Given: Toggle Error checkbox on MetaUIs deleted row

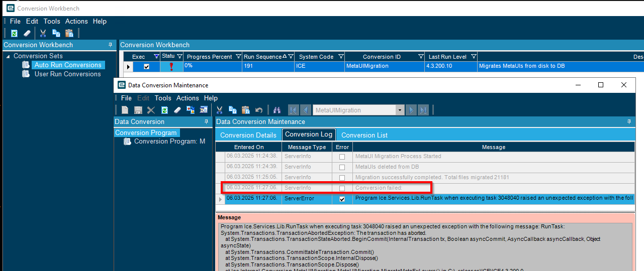Looking at the screenshot, I should pos(342,167).
